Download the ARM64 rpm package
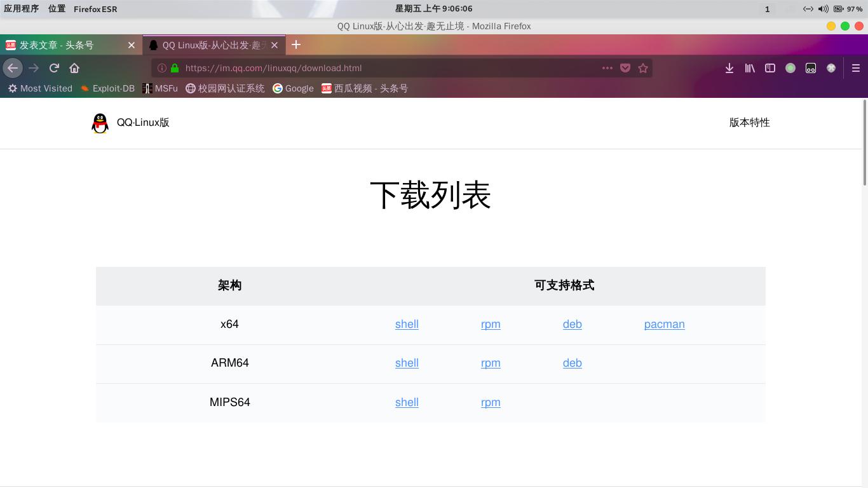 (x=491, y=363)
